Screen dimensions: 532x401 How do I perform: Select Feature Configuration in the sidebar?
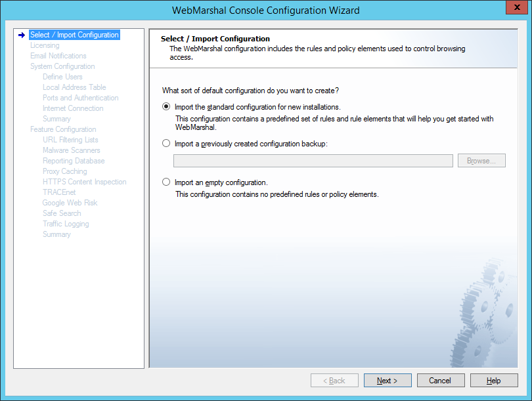click(63, 129)
